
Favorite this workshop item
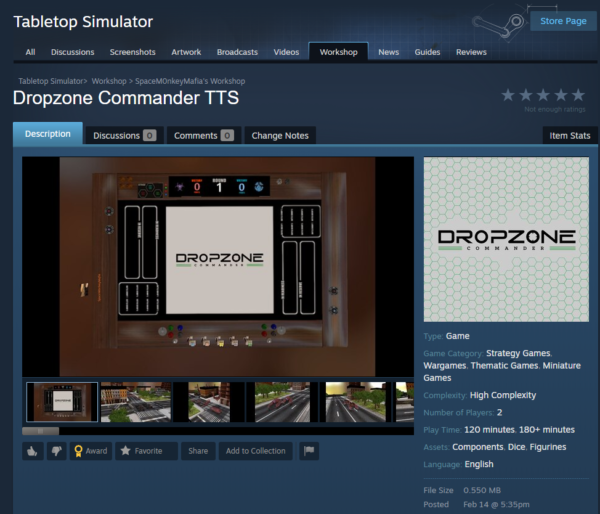[146, 451]
